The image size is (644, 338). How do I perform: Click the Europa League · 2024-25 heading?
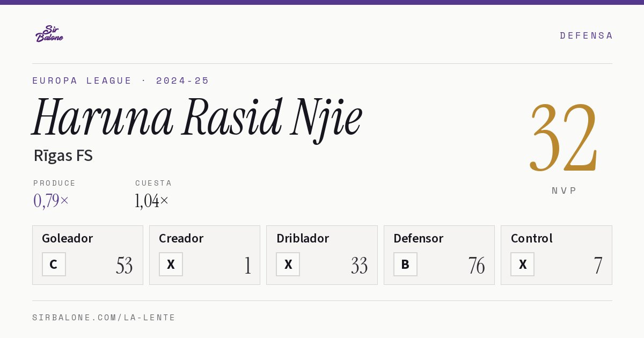pyautogui.click(x=121, y=80)
